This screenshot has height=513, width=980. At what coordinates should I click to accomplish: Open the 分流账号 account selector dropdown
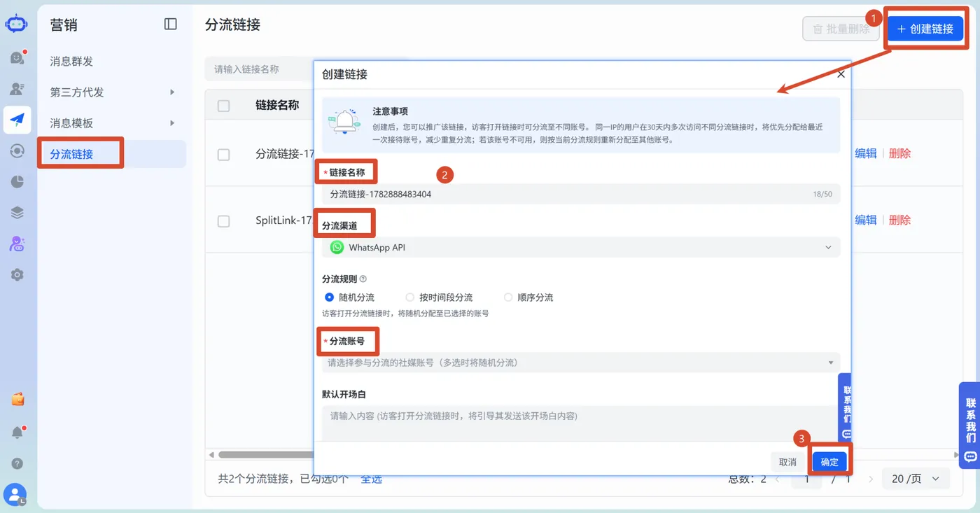tap(581, 363)
